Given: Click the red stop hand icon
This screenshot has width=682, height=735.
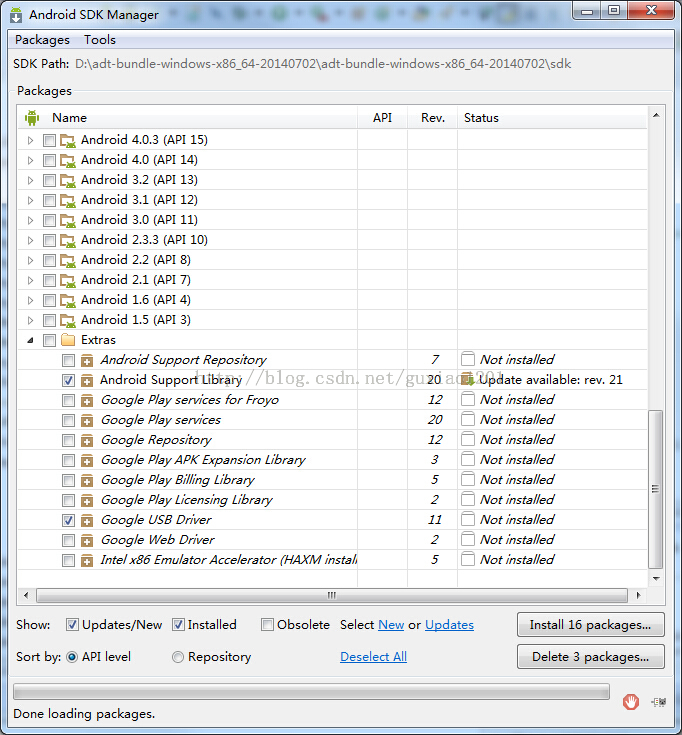Looking at the screenshot, I should [x=630, y=702].
